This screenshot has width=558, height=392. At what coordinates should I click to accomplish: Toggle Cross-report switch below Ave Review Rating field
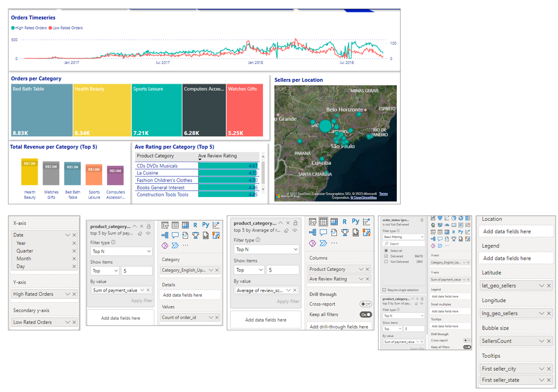click(x=366, y=304)
